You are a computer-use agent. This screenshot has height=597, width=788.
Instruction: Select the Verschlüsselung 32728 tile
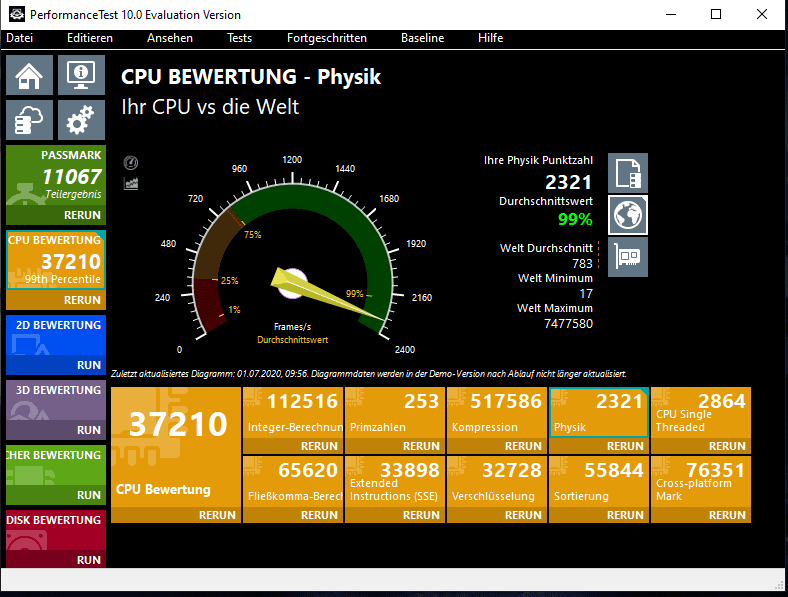pyautogui.click(x=497, y=481)
